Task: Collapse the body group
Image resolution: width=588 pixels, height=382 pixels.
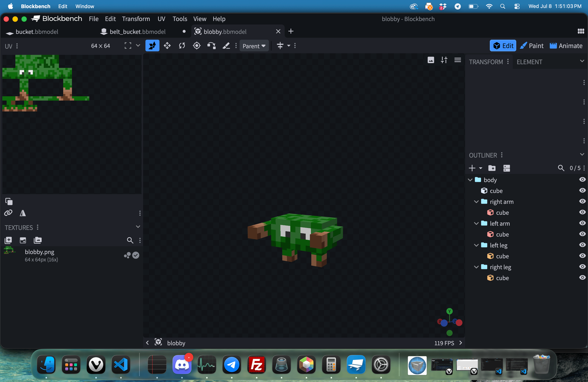Action: click(x=470, y=180)
